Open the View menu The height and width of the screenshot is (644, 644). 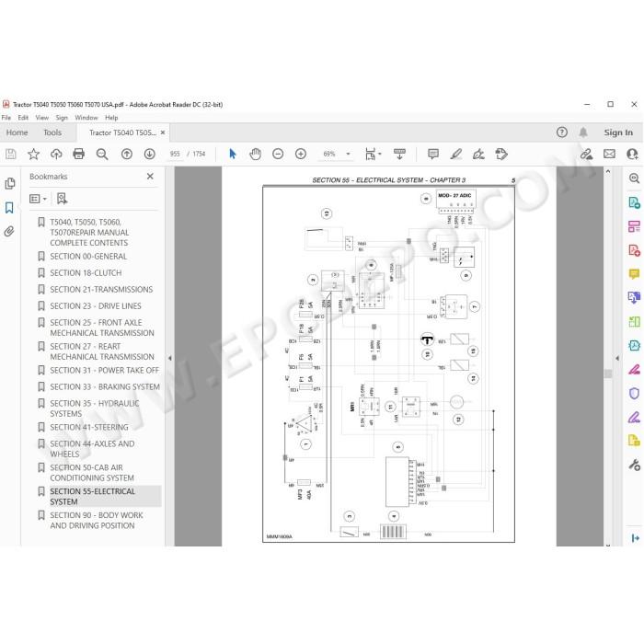(42, 118)
